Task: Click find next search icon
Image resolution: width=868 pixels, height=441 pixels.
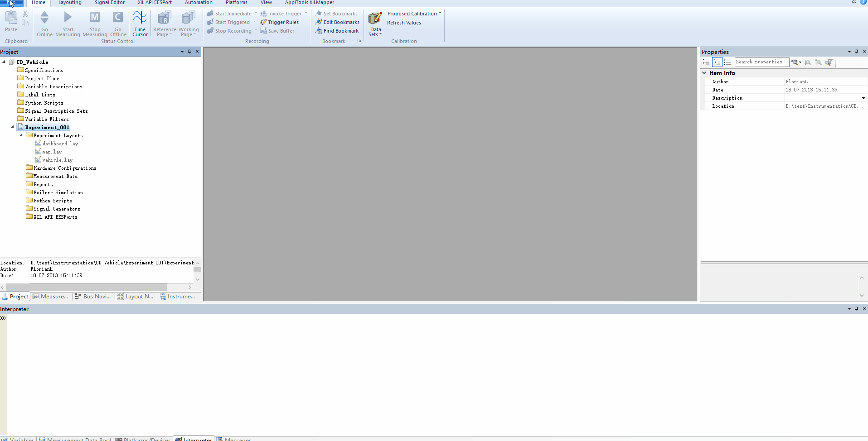Action: 808,62
